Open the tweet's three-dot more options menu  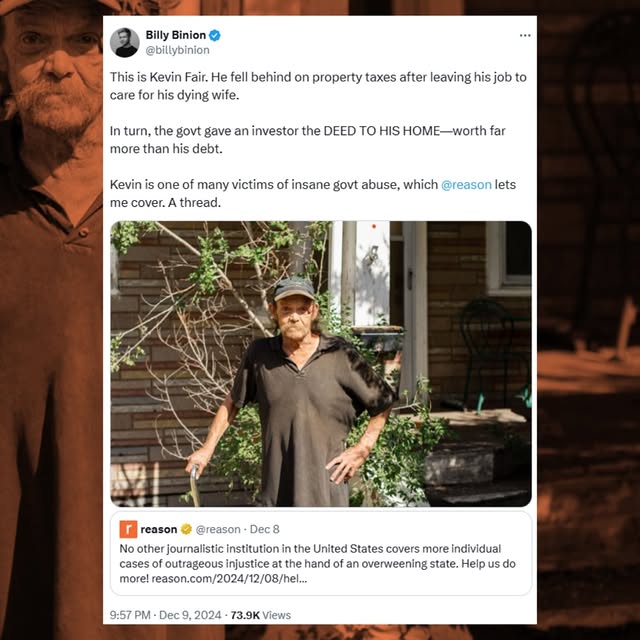click(525, 35)
